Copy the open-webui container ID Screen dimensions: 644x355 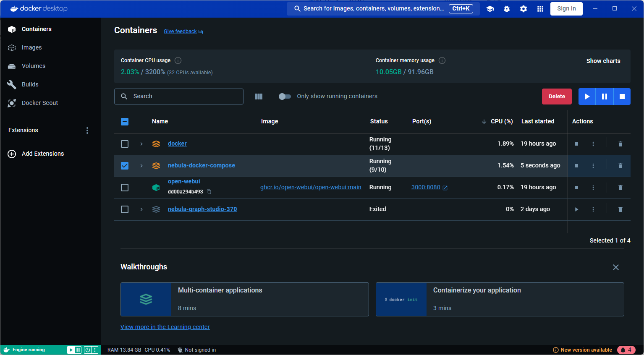click(x=209, y=192)
